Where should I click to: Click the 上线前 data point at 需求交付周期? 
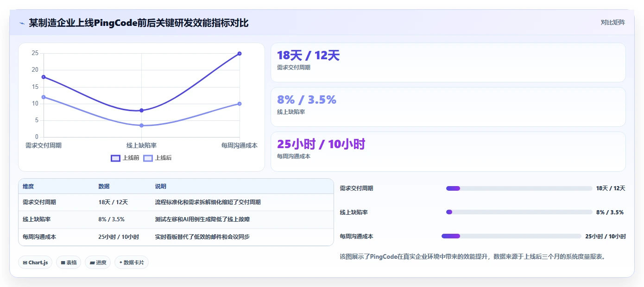pos(44,77)
